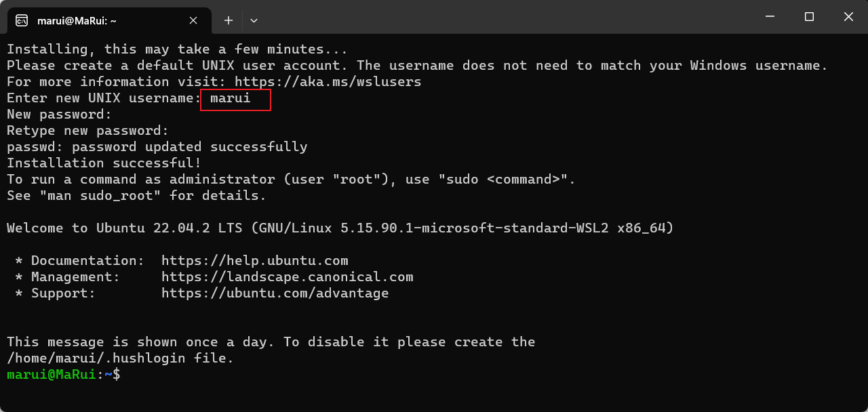Maximize the terminal window

809,17
